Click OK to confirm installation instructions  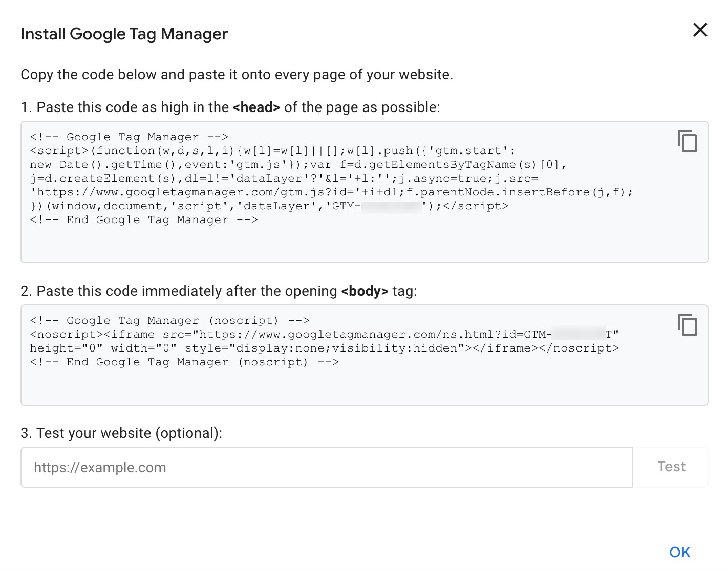point(679,552)
